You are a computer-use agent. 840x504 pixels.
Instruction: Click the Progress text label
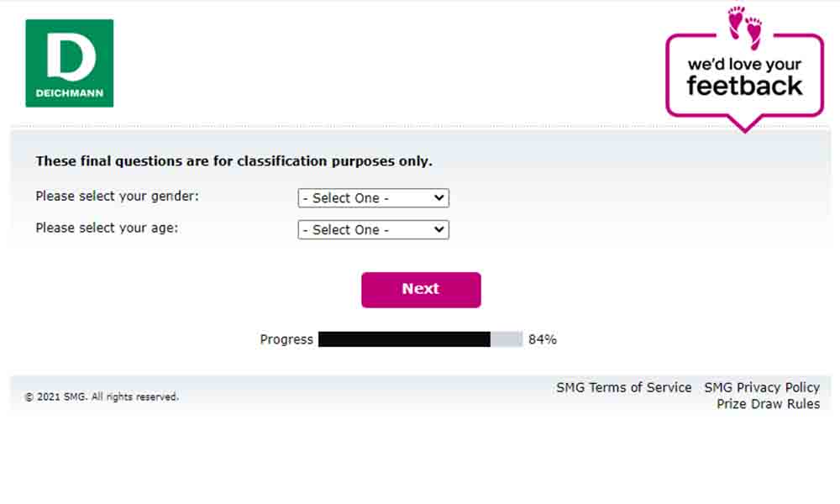[x=286, y=339]
